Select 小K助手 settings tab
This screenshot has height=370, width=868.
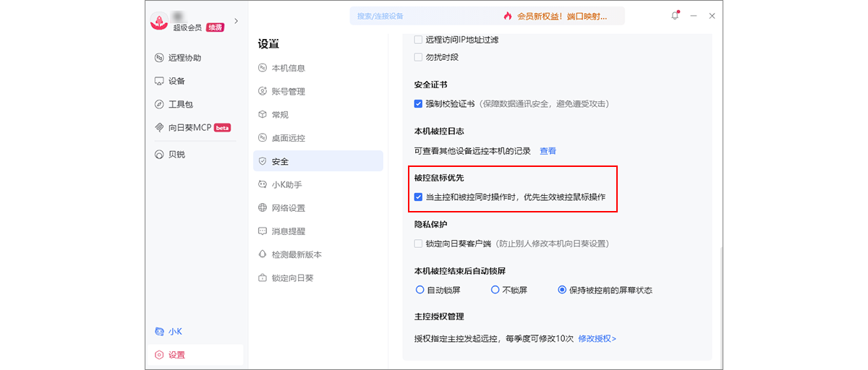point(318,184)
